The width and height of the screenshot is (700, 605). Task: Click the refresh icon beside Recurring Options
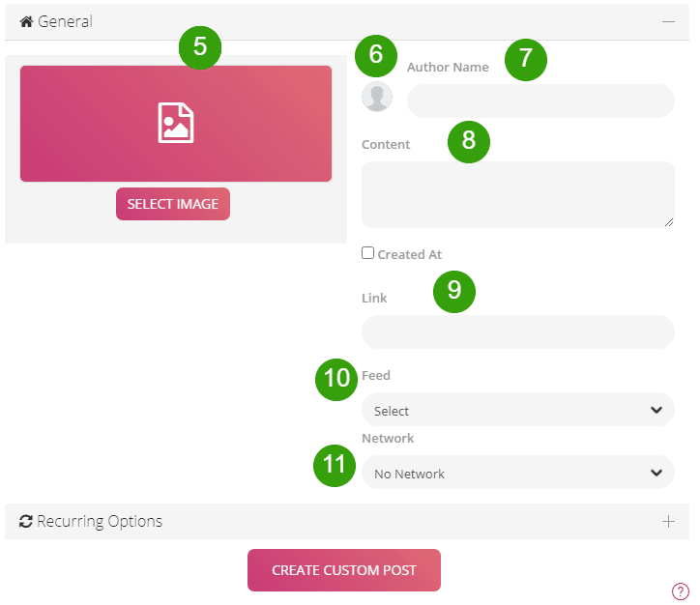tap(26, 522)
